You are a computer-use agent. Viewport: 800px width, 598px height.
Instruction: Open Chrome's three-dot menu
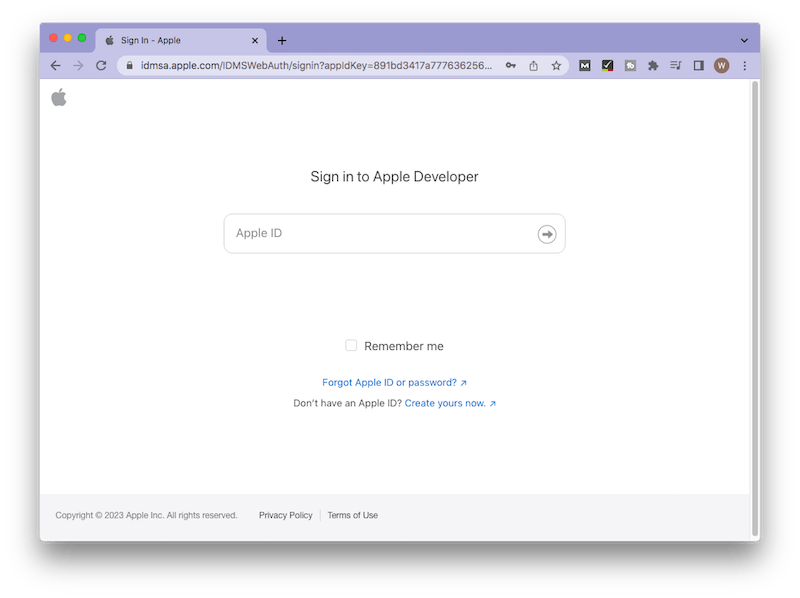[x=744, y=65]
